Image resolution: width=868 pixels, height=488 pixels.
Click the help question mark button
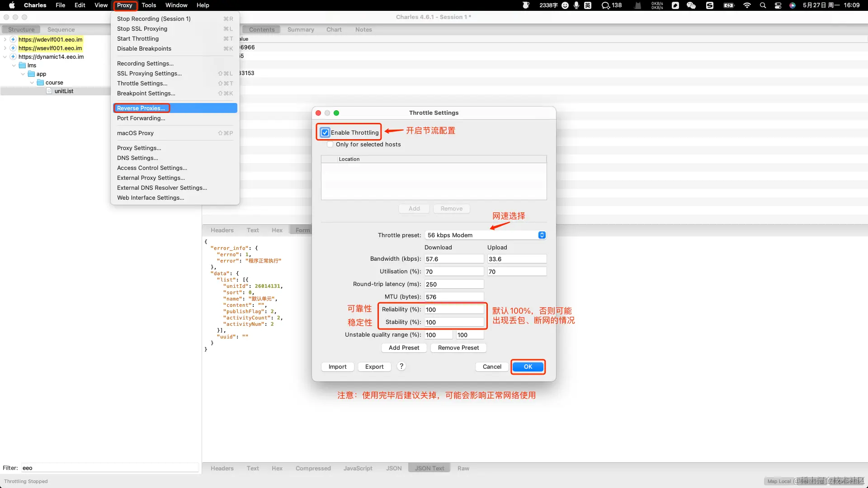pyautogui.click(x=401, y=366)
